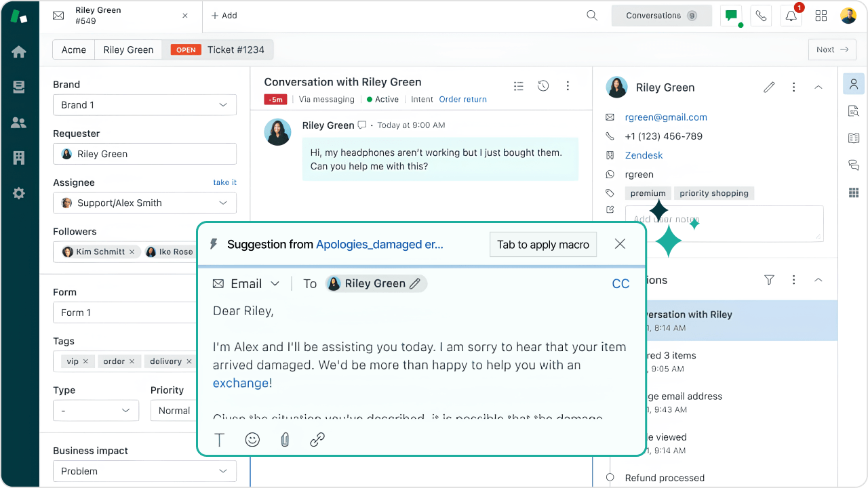This screenshot has height=488, width=868.
Task: Click the attach file paperclip icon
Action: pyautogui.click(x=285, y=440)
